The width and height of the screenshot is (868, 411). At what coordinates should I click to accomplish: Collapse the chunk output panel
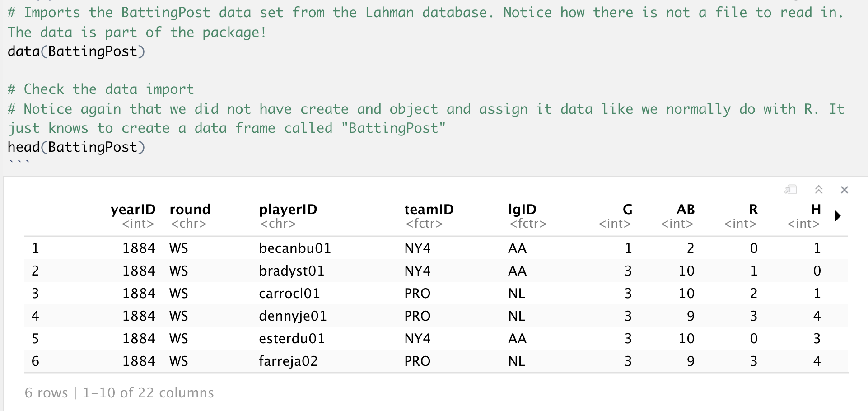[818, 190]
